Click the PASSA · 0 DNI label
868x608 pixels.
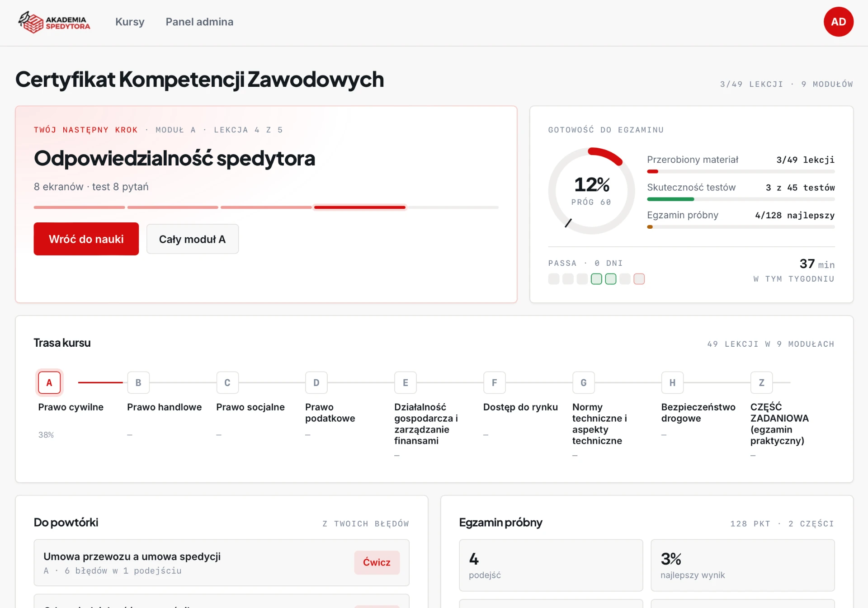click(585, 263)
